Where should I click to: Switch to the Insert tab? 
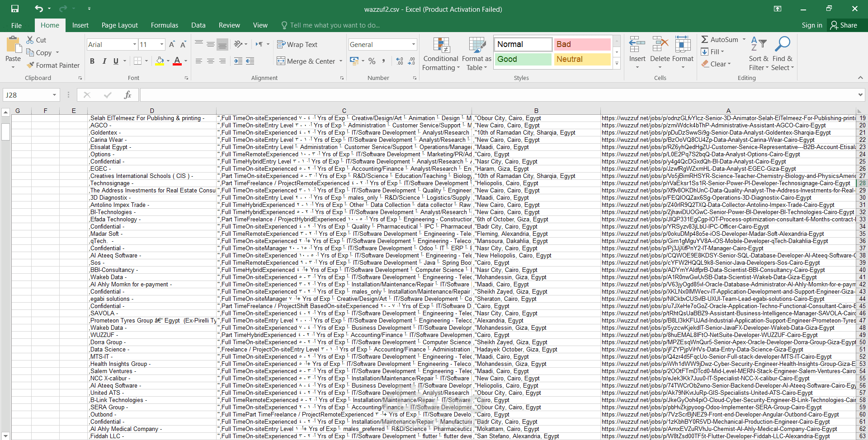pyautogui.click(x=80, y=25)
